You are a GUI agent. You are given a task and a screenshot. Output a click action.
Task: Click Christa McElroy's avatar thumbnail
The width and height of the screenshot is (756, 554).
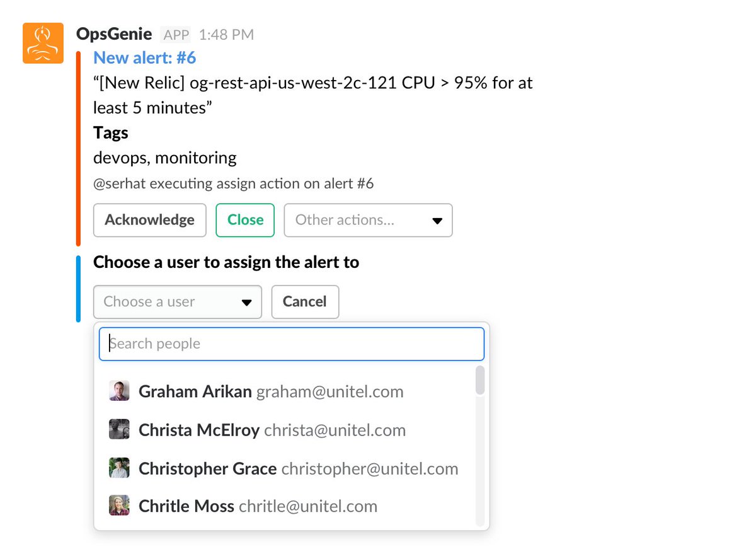tap(119, 429)
